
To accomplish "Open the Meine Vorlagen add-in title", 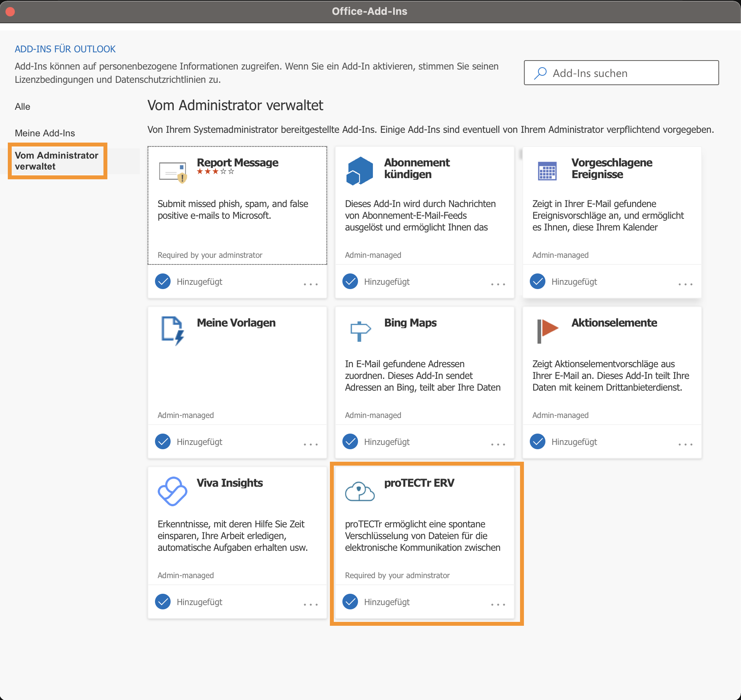I will [236, 323].
